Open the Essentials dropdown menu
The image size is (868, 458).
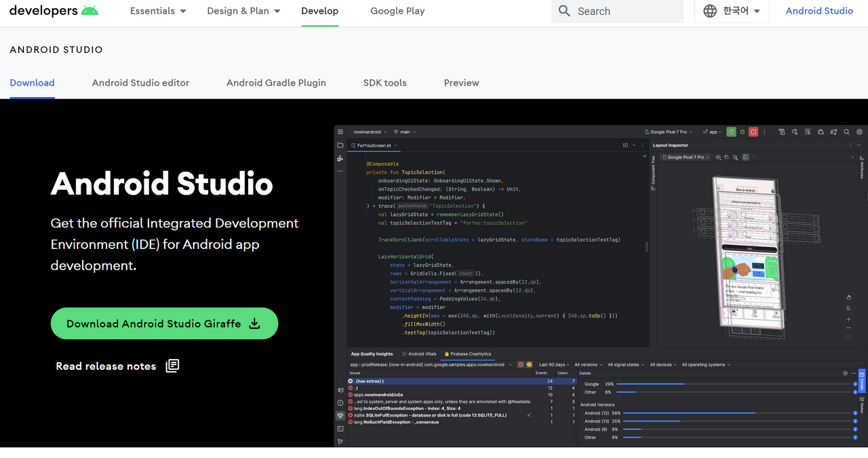[157, 11]
